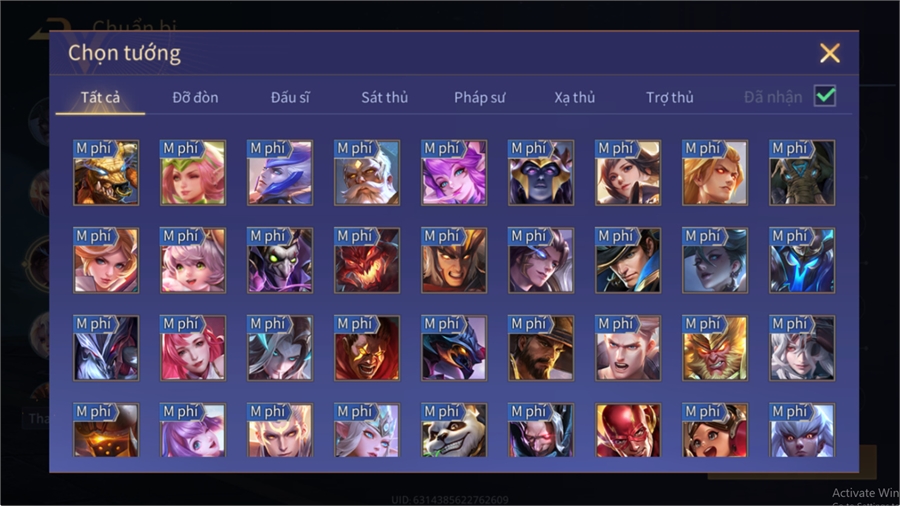This screenshot has width=900, height=506.
Task: Open the Trợ thủ tab
Action: coord(670,98)
